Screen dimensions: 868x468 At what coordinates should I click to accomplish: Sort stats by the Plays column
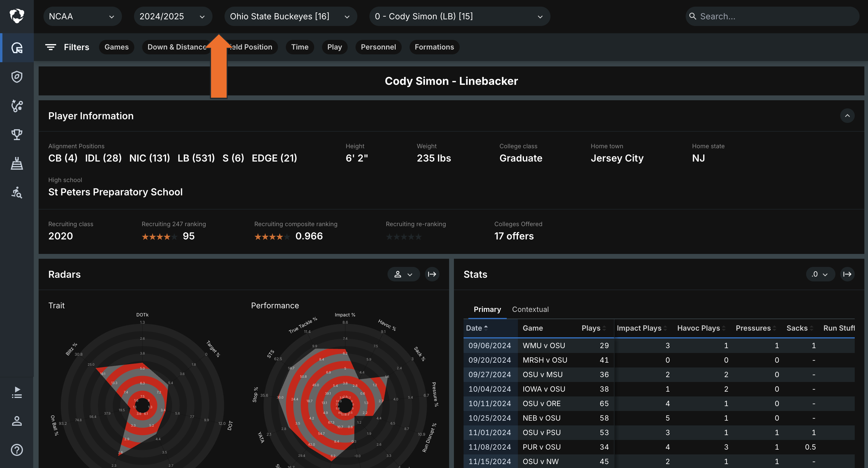[x=593, y=328]
